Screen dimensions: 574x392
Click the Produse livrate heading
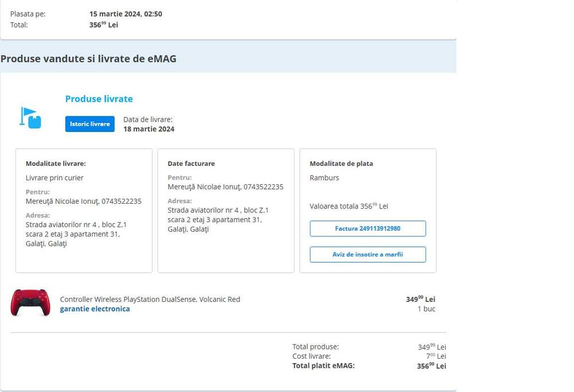tap(99, 99)
